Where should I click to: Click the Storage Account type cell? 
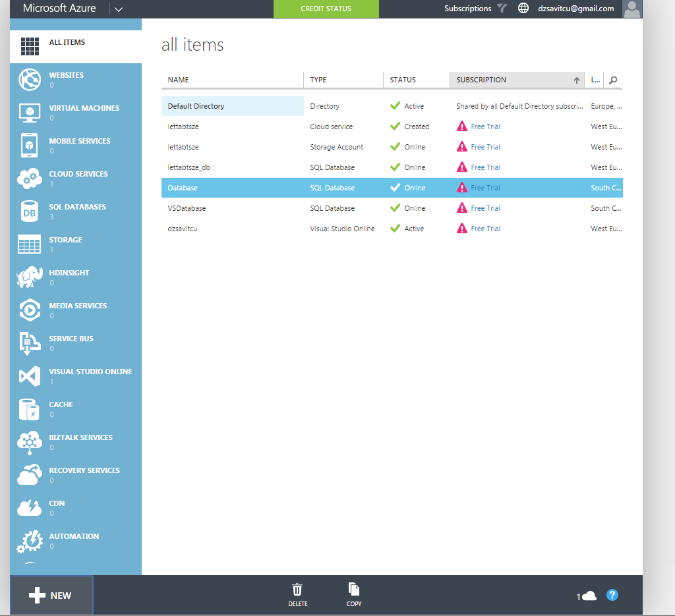[337, 147]
